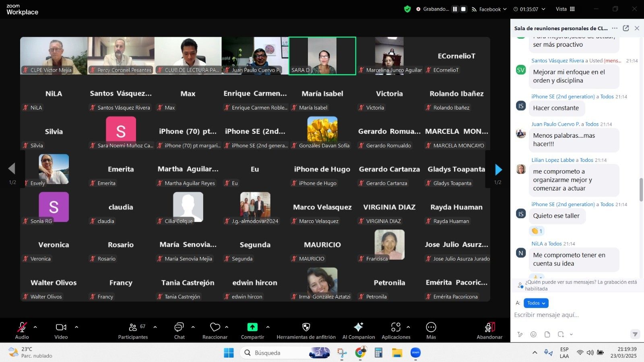644x362 pixels.
Task: Unmute microphone with the Audio button
Action: click(22, 327)
